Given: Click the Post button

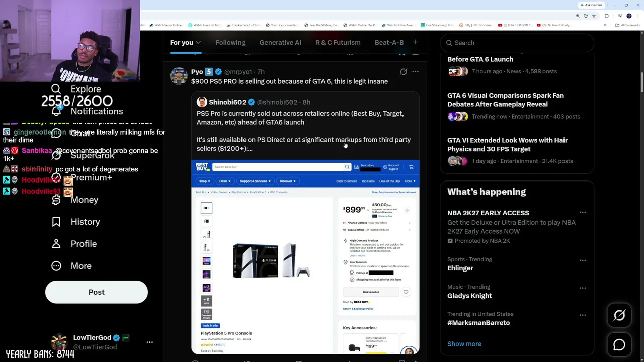Looking at the screenshot, I should pos(97,292).
